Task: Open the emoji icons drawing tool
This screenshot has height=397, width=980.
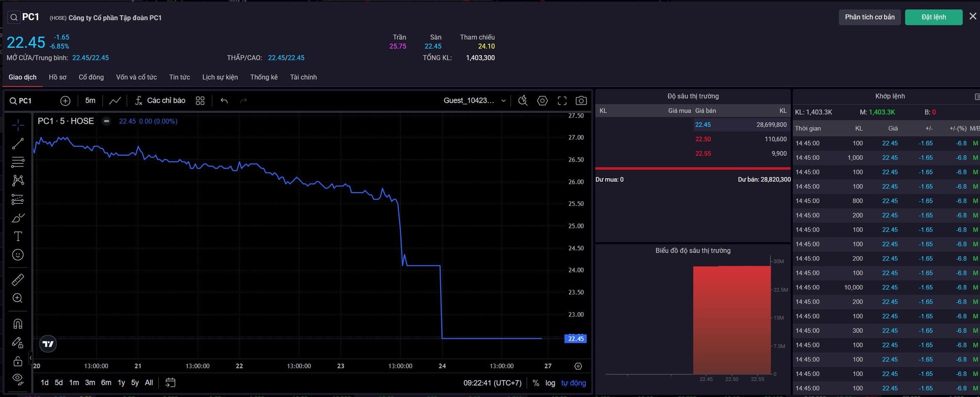Action: [18, 255]
